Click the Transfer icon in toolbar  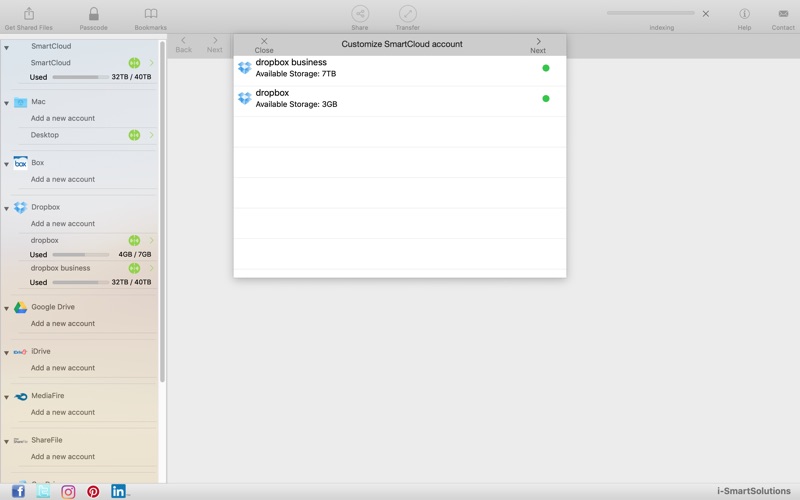click(407, 14)
